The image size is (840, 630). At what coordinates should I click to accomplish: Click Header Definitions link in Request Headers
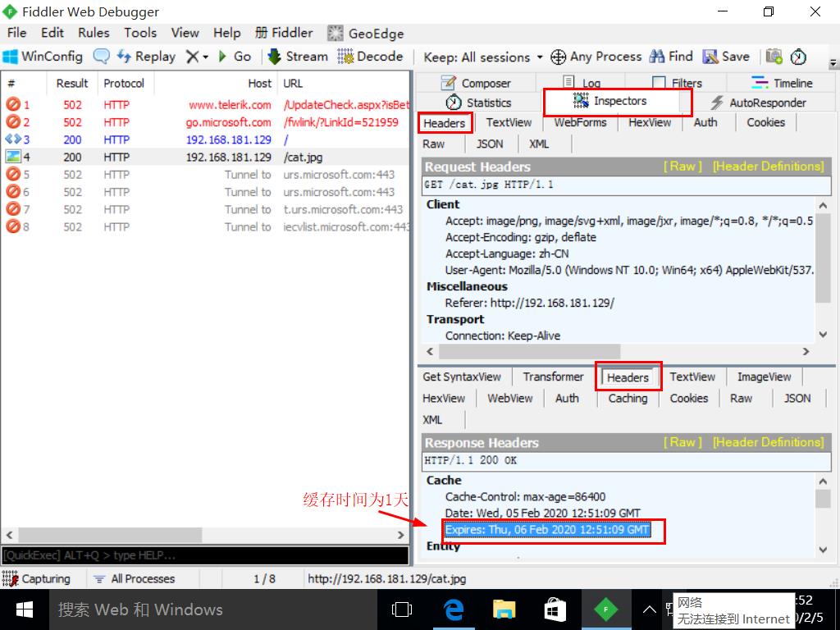768,167
